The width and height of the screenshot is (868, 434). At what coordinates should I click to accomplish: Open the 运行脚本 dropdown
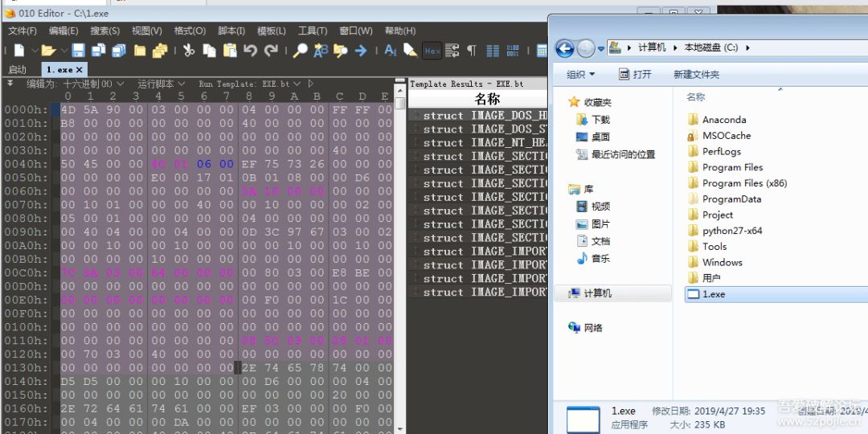click(x=163, y=84)
